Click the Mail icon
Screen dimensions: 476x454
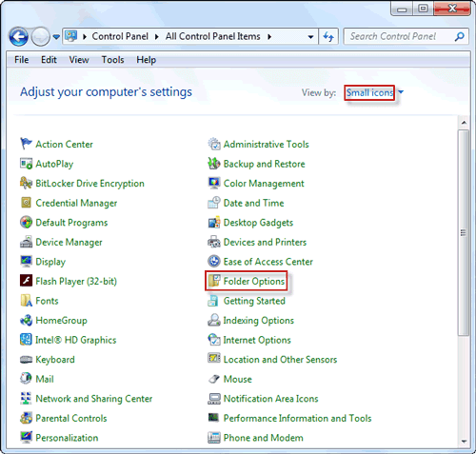(x=26, y=379)
